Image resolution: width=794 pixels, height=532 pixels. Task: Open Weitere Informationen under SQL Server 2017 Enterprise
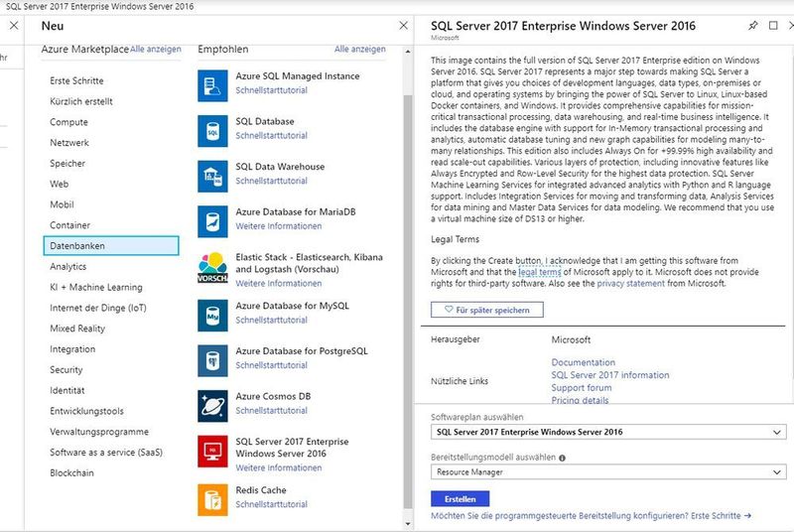[279, 467]
